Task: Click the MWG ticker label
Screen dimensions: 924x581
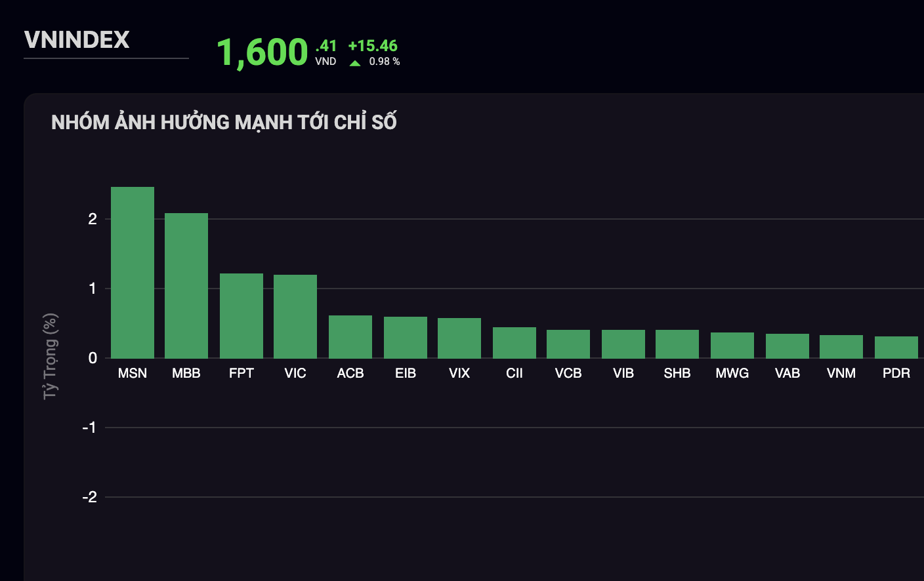Action: pyautogui.click(x=732, y=373)
